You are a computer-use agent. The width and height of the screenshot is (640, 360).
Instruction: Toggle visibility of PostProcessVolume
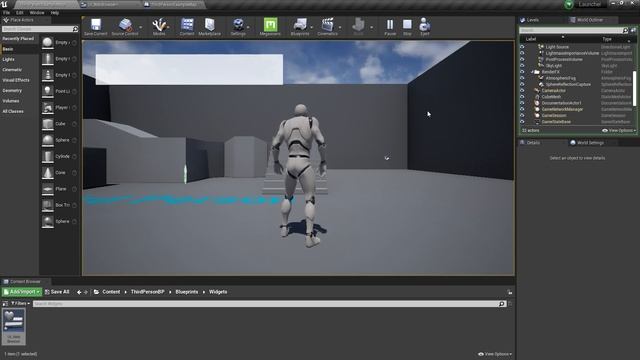[522, 59]
